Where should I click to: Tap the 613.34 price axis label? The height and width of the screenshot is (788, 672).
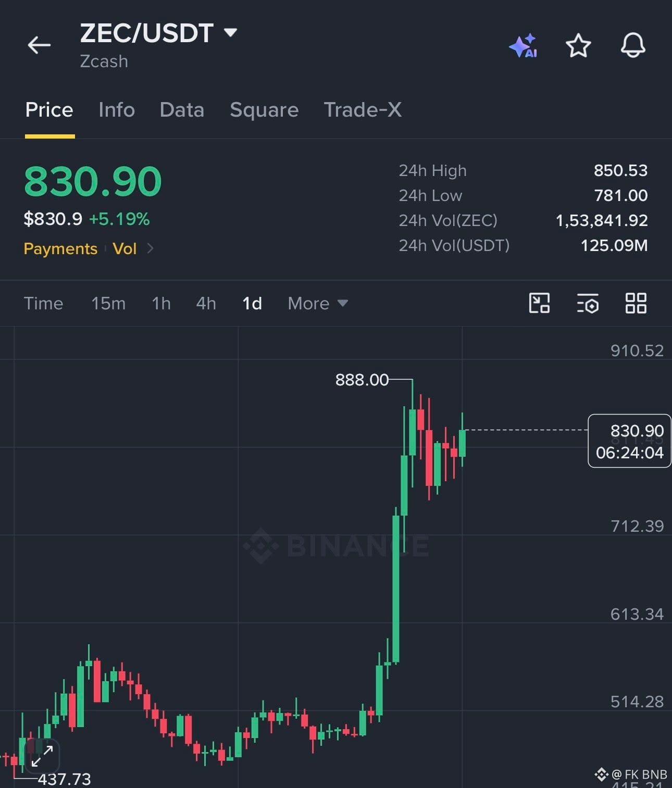(x=637, y=614)
